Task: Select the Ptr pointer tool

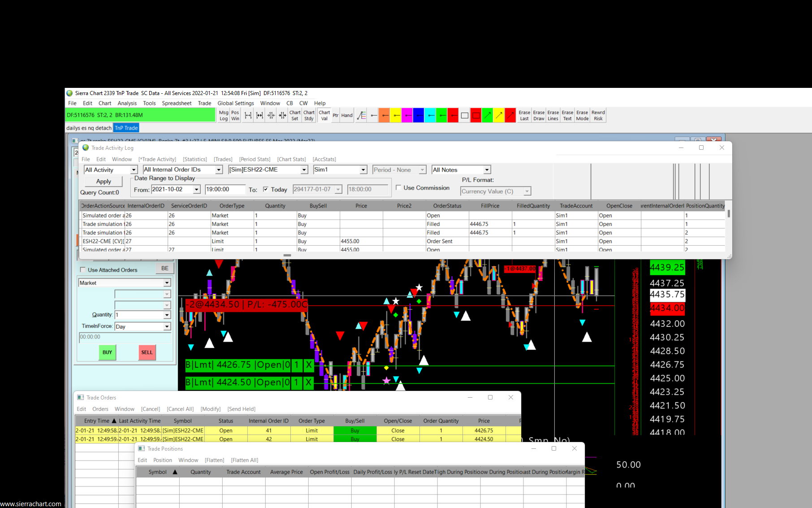Action: pyautogui.click(x=336, y=116)
